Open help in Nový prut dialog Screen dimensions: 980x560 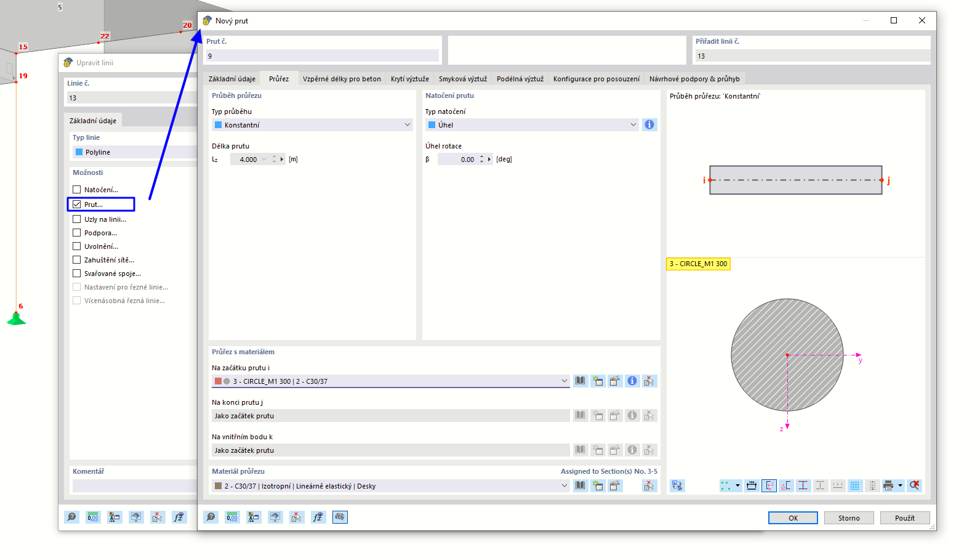211,517
